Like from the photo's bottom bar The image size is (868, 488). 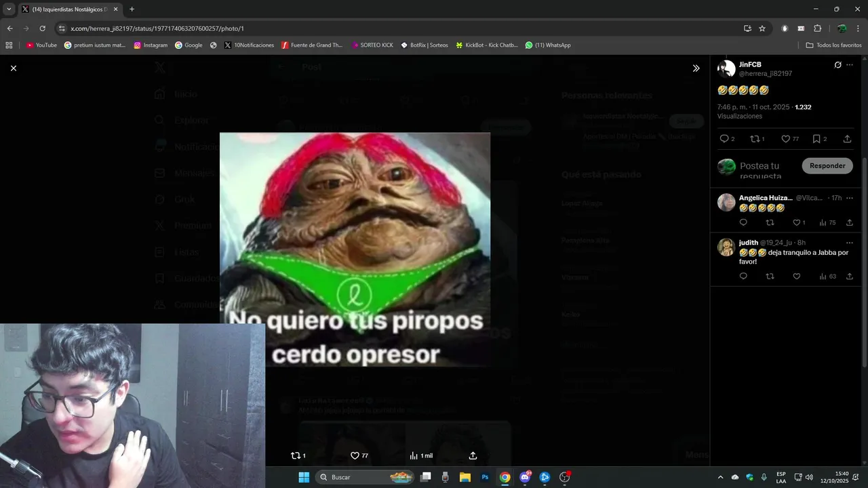coord(359,455)
